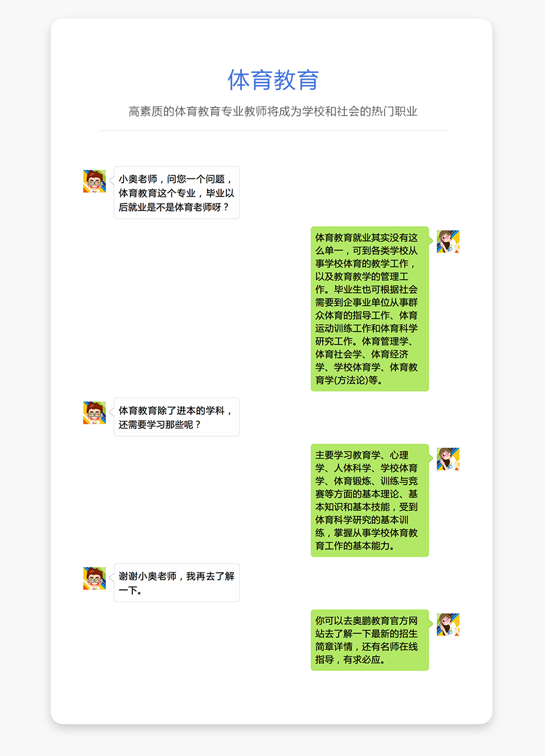Image resolution: width=545 pixels, height=756 pixels.
Task: Click the student avatar beside 体育教育除了进本的学科
Action: [94, 413]
